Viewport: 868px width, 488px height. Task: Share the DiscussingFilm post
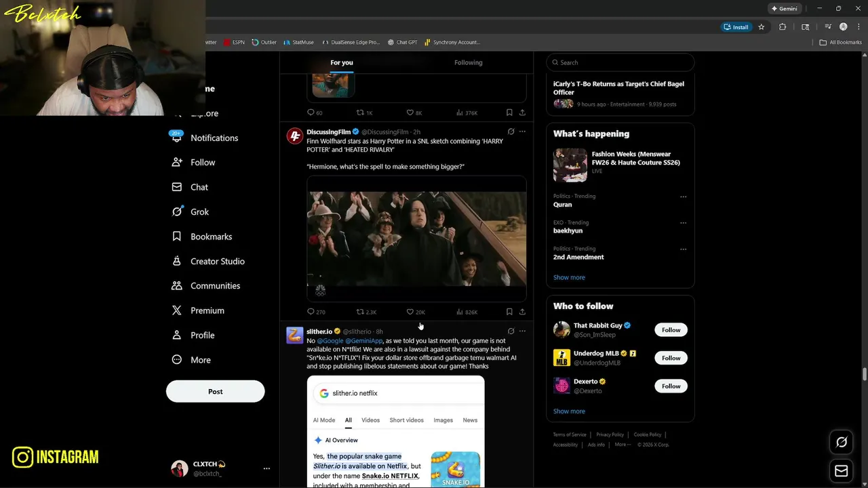(x=522, y=312)
